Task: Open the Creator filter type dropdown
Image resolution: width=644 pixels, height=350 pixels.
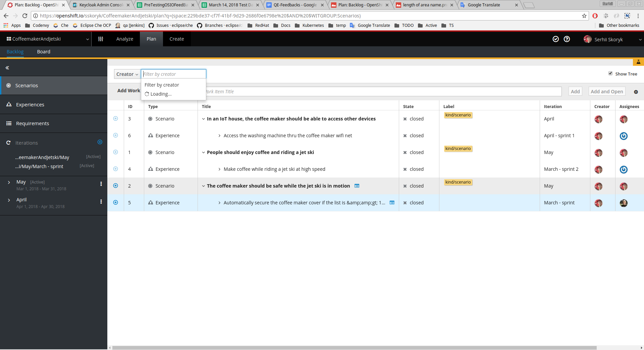Action: pyautogui.click(x=127, y=74)
